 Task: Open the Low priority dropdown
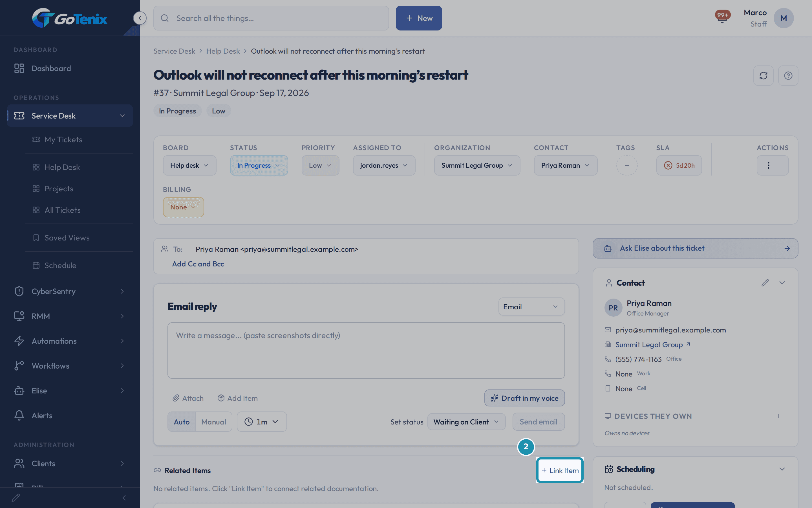click(x=320, y=165)
